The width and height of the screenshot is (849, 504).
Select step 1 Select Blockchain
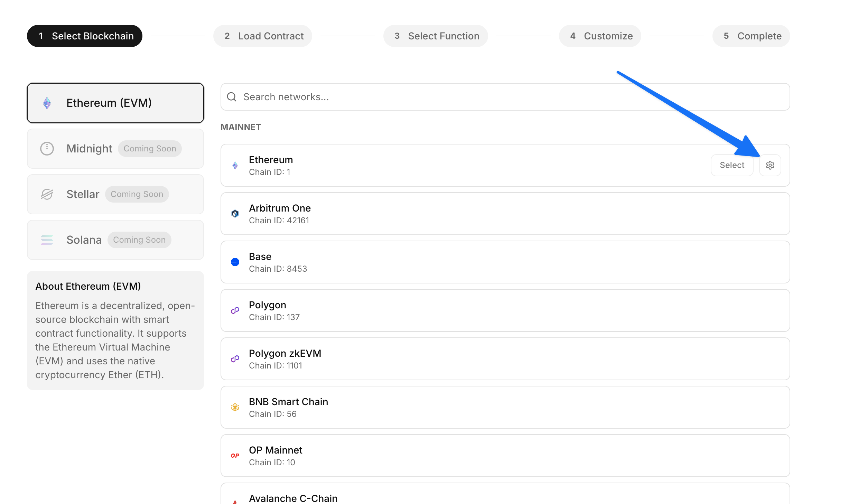point(85,36)
